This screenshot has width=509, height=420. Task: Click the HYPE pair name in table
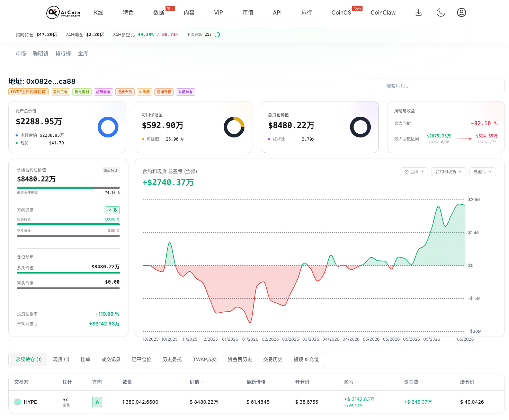coord(30,402)
